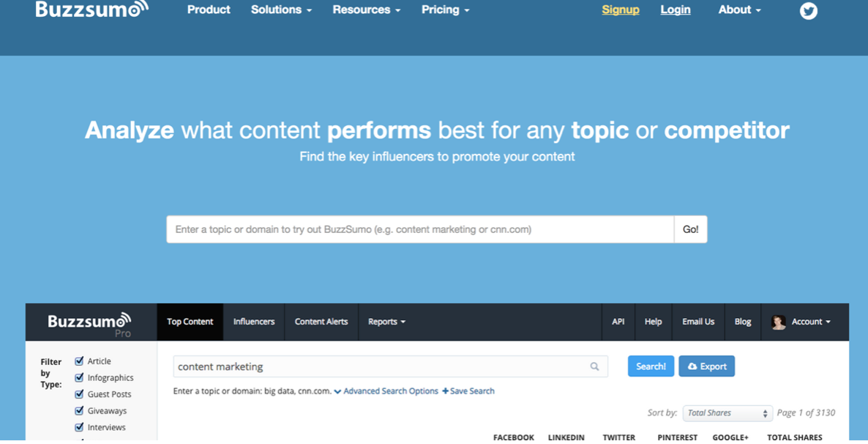The width and height of the screenshot is (868, 444).
Task: Click the account avatar picture
Action: 778,322
